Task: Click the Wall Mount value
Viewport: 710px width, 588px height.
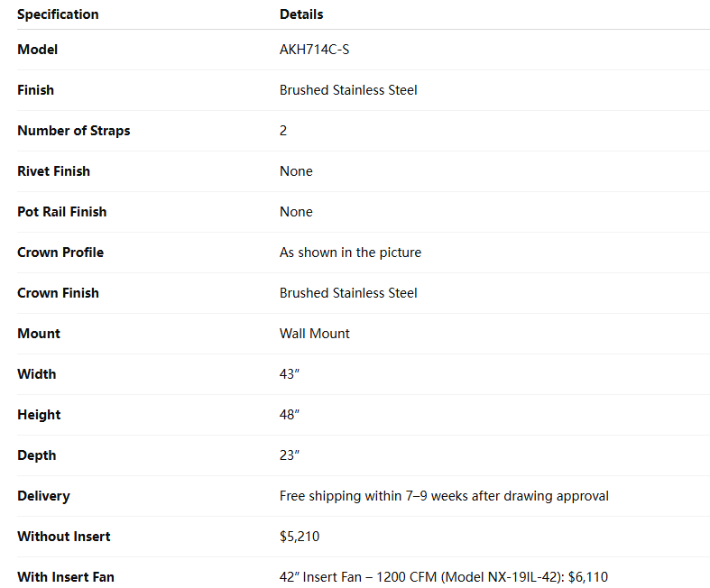Action: pyautogui.click(x=315, y=334)
